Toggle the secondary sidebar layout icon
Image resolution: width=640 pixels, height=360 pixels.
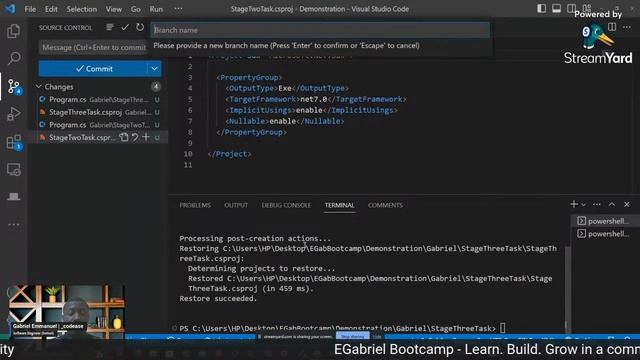click(x=571, y=9)
